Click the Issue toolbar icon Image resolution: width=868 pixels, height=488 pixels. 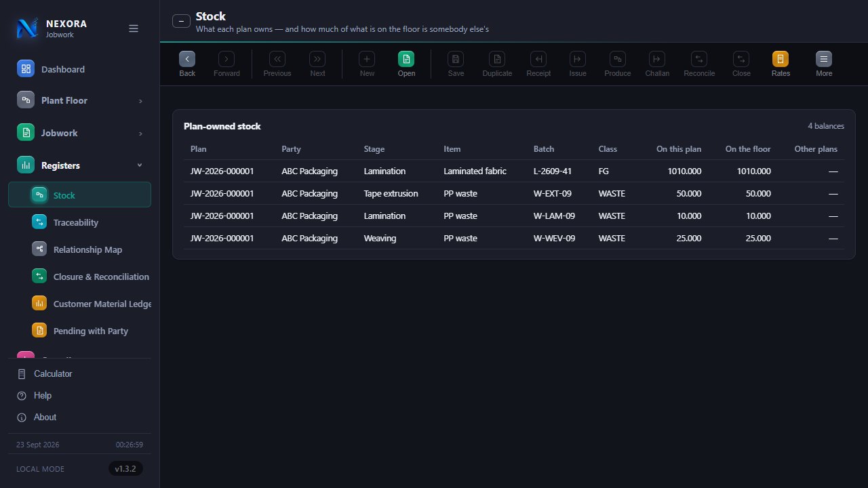[x=578, y=59]
